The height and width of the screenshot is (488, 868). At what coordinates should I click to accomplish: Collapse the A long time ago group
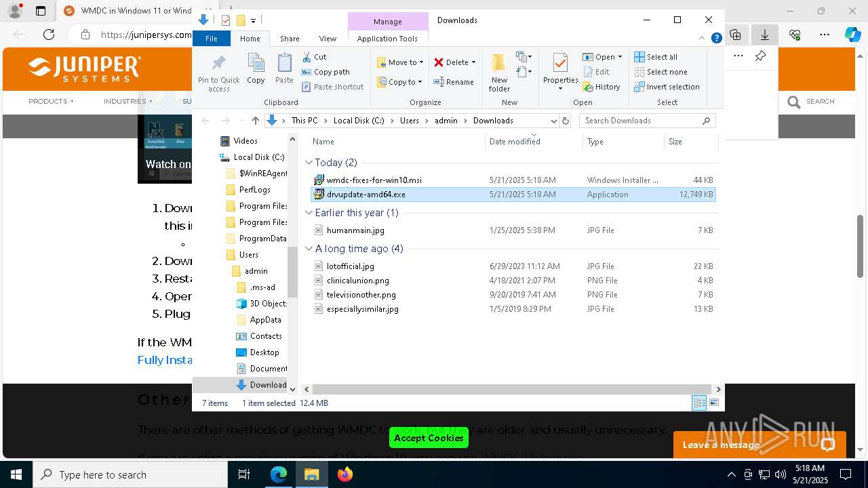(309, 249)
